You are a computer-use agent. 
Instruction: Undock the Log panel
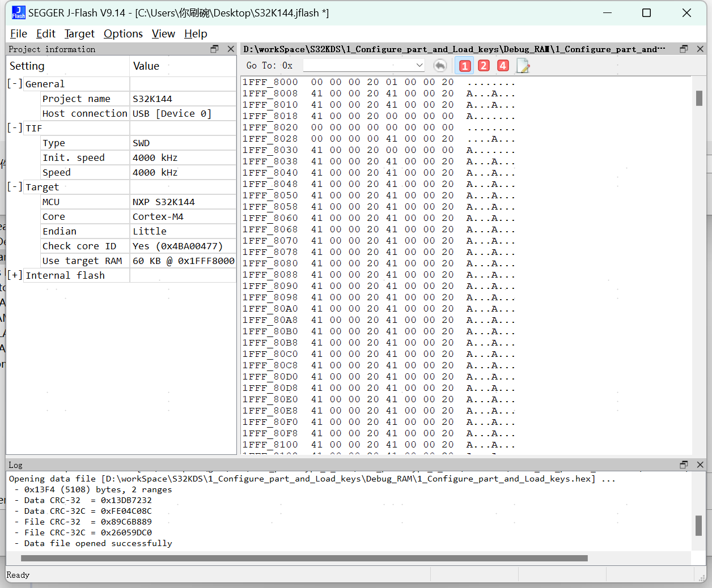pos(684,465)
